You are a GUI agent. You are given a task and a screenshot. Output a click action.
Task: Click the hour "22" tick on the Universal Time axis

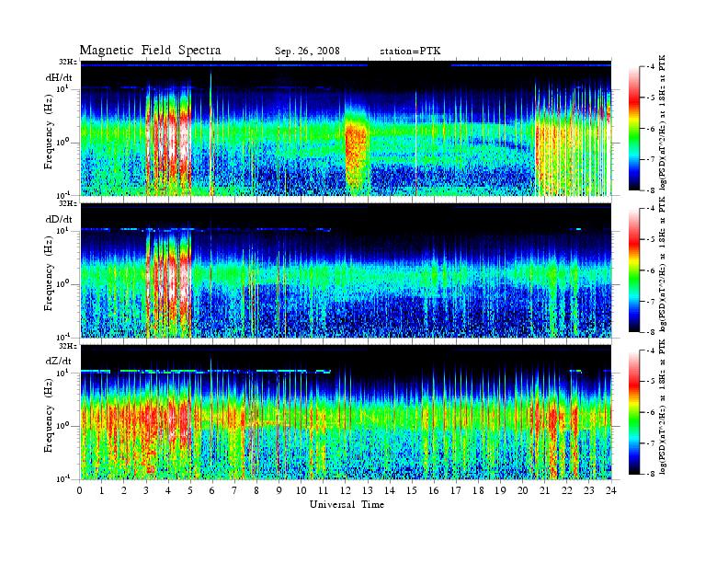(567, 490)
